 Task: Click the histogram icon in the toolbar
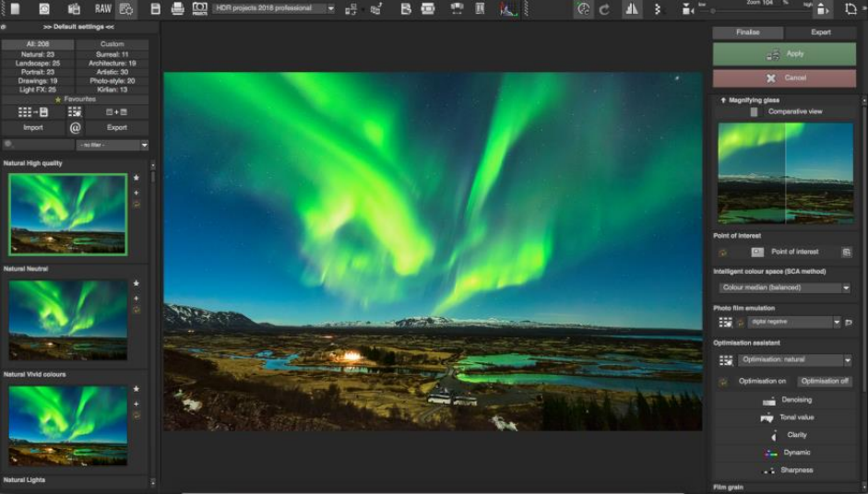coord(508,8)
